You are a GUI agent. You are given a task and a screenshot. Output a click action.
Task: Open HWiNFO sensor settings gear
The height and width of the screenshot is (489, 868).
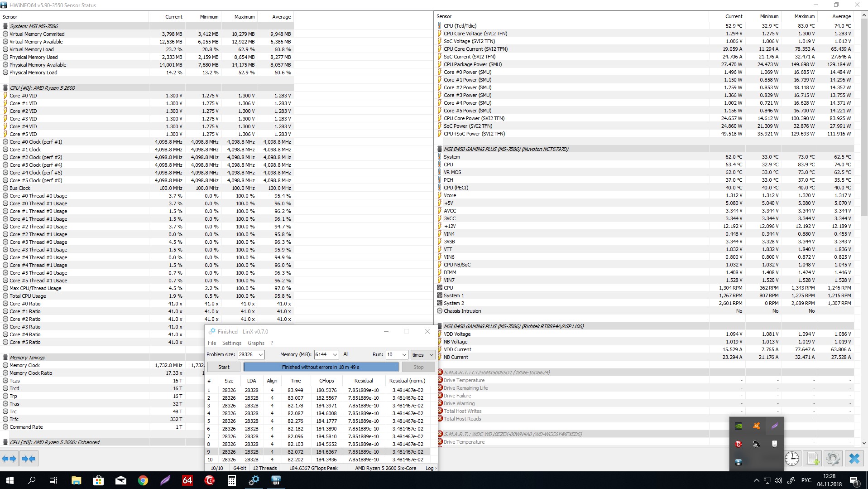tap(833, 459)
